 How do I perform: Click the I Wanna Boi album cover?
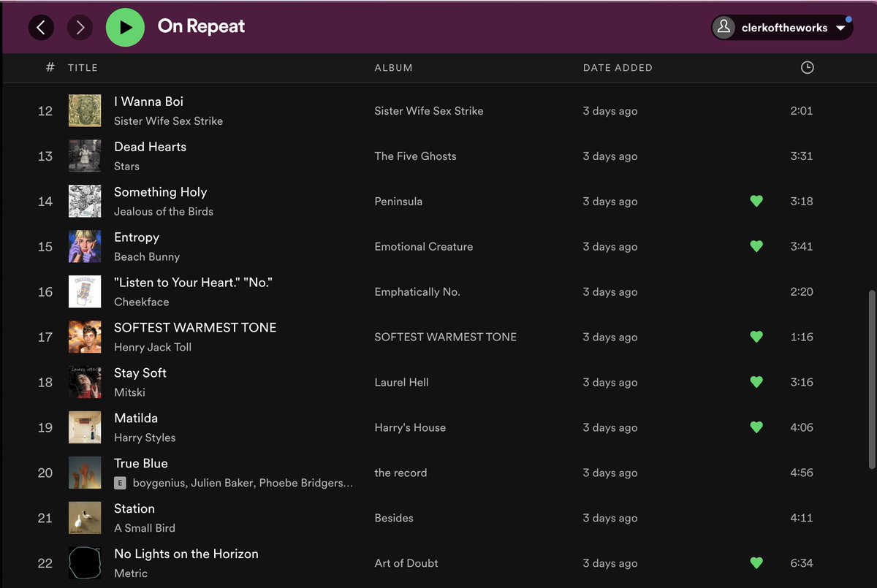tap(85, 110)
